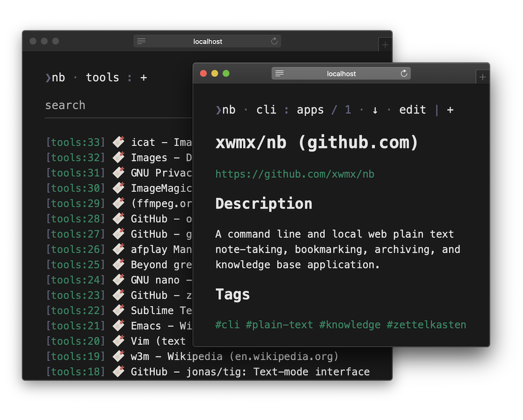Click the #zettelkasten tag

tap(426, 324)
